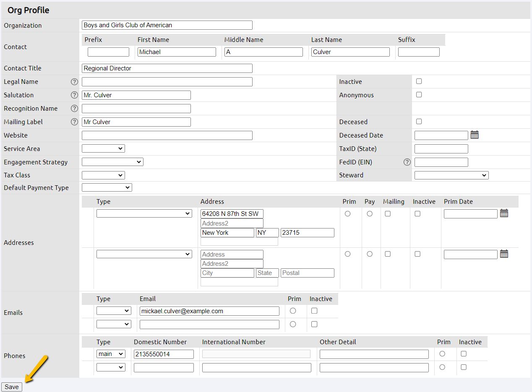532x392 pixels.
Task: Toggle the Anonymous checkbox
Action: (419, 95)
